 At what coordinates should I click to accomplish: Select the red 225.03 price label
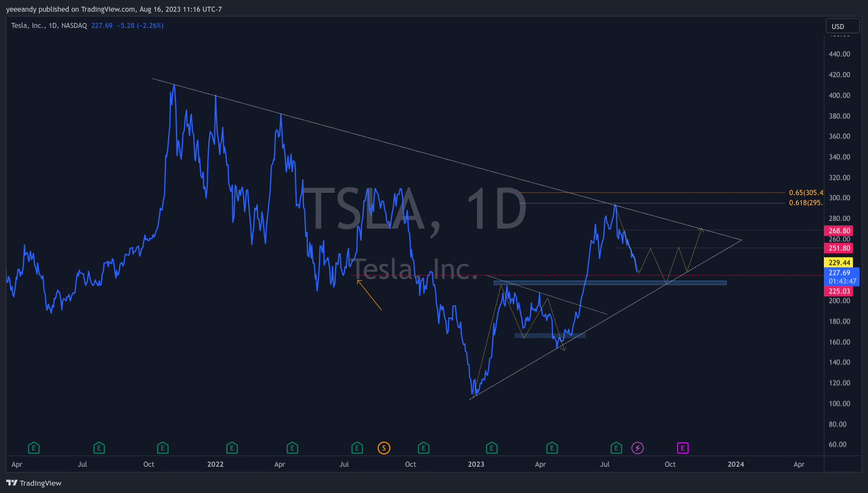click(839, 291)
